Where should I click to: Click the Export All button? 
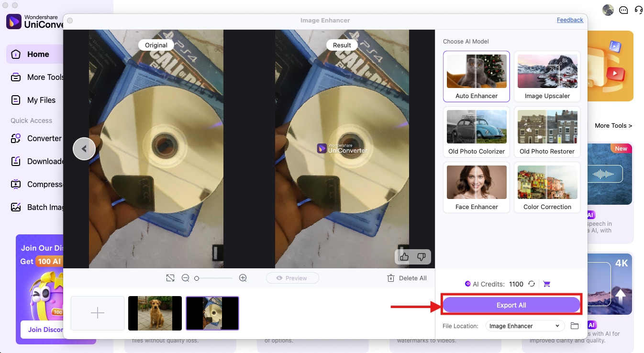[x=511, y=305]
